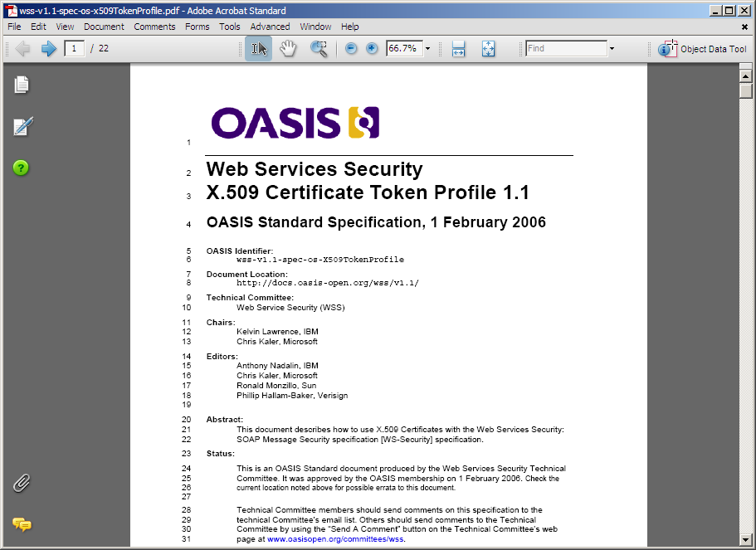Image resolution: width=756 pixels, height=550 pixels.
Task: Open the Attachments panel
Action: pyautogui.click(x=22, y=483)
